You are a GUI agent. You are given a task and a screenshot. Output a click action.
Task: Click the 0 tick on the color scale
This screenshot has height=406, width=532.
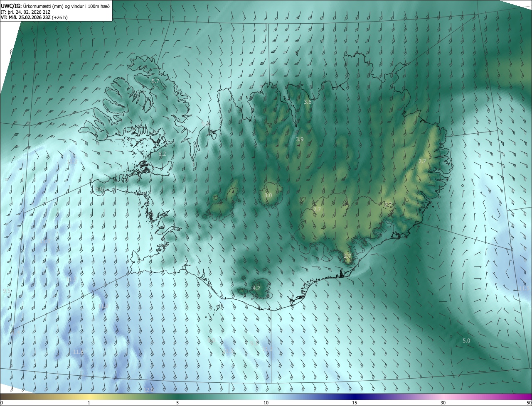pos(2,403)
